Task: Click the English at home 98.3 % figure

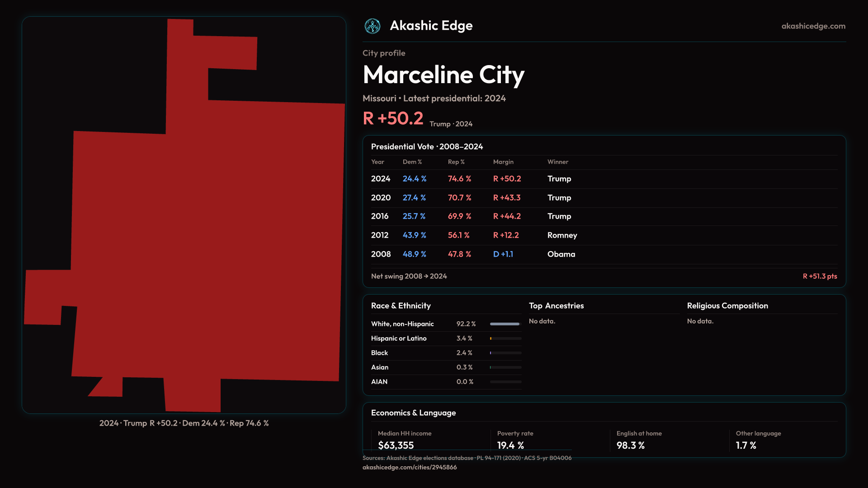Action: (x=630, y=445)
